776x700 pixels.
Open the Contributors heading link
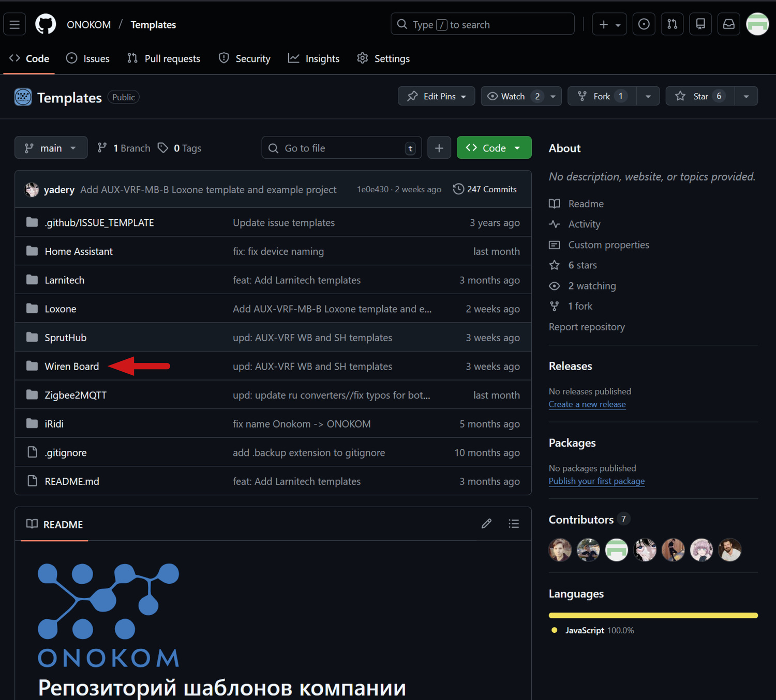point(589,520)
